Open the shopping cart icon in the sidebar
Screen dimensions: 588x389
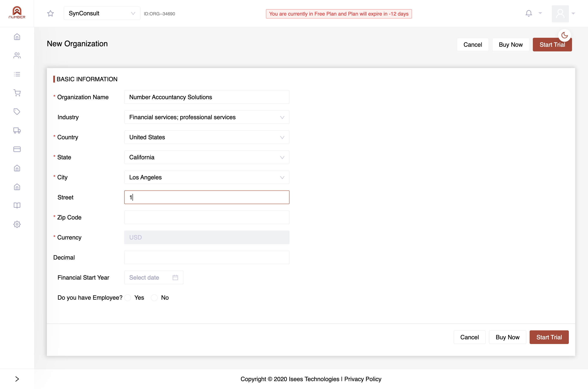pyautogui.click(x=17, y=93)
